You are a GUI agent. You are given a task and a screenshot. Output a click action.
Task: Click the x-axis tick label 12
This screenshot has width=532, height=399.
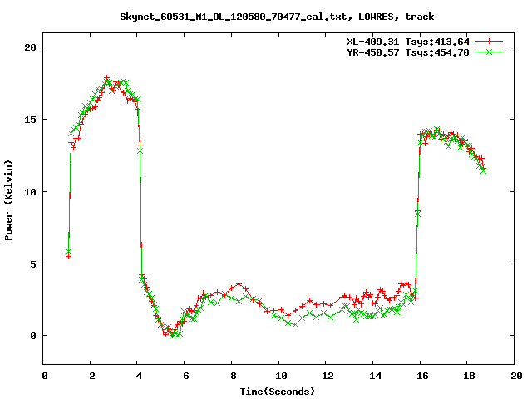pyautogui.click(x=328, y=376)
